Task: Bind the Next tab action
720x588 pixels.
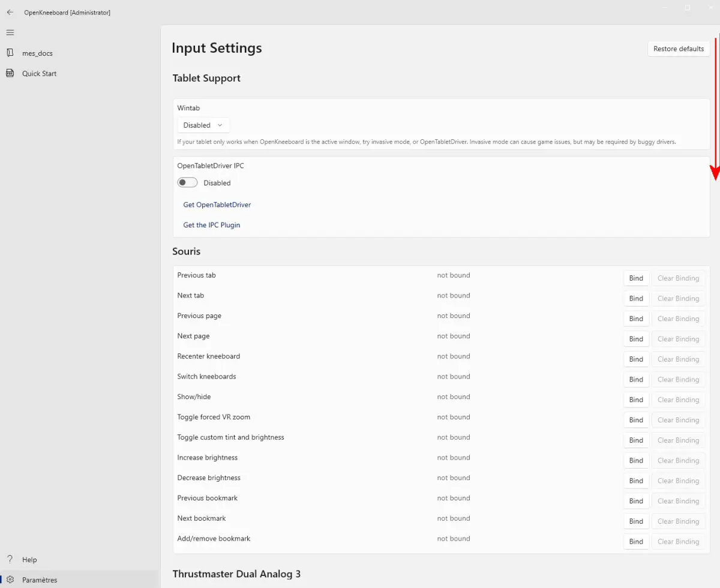Action: click(636, 299)
